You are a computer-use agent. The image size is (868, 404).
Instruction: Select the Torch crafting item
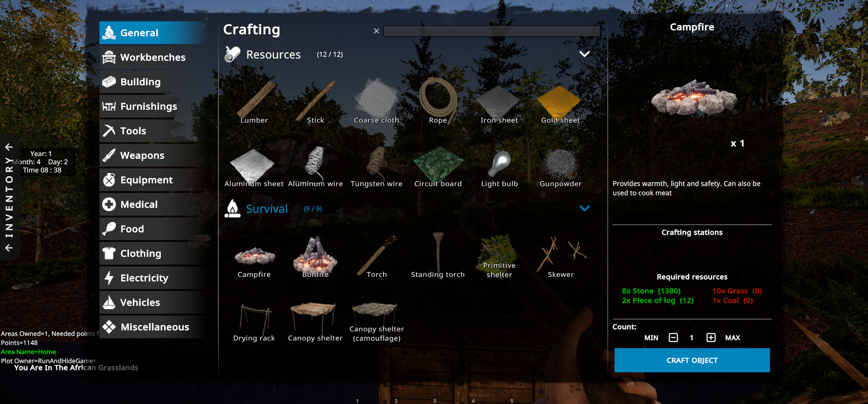(x=377, y=257)
